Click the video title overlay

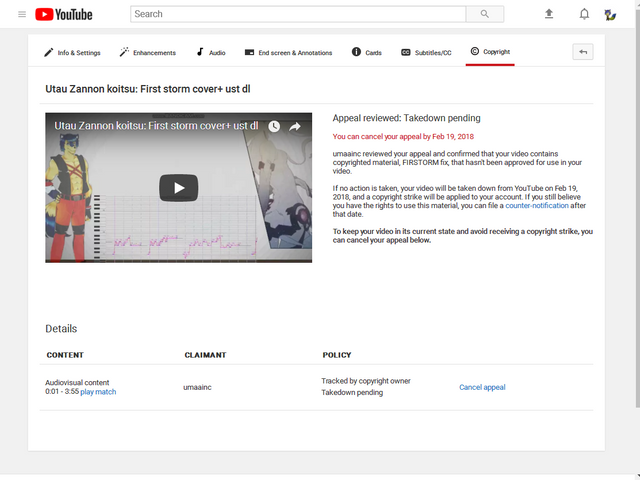pyautogui.click(x=156, y=126)
